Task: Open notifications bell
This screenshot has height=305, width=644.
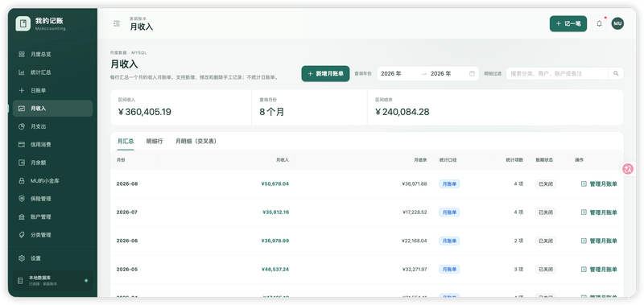Action: point(599,24)
